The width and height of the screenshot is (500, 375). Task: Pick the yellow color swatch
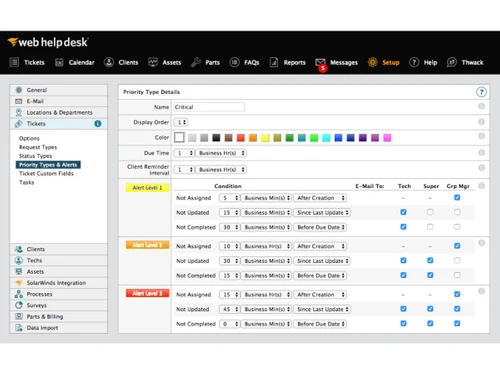[x=265, y=138]
